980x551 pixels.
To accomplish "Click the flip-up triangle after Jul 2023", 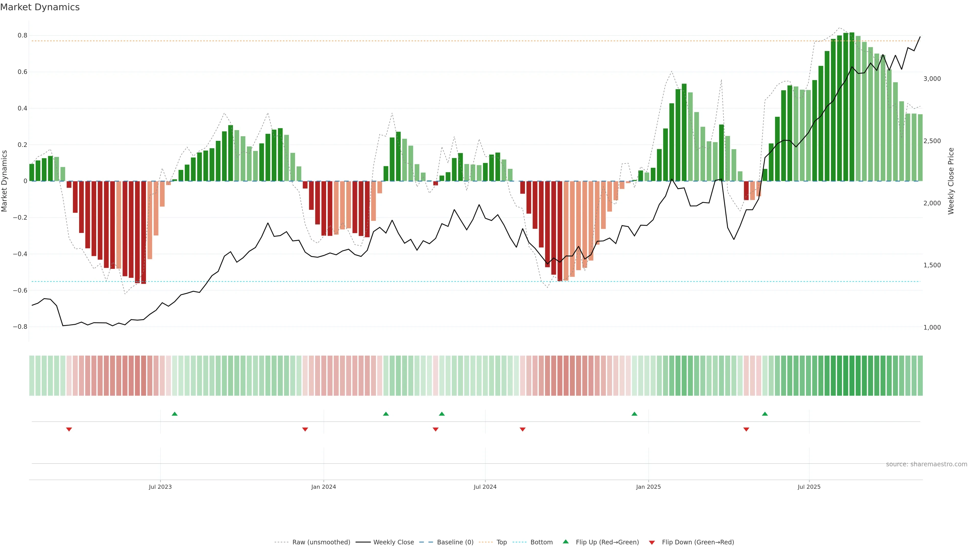I will [175, 414].
